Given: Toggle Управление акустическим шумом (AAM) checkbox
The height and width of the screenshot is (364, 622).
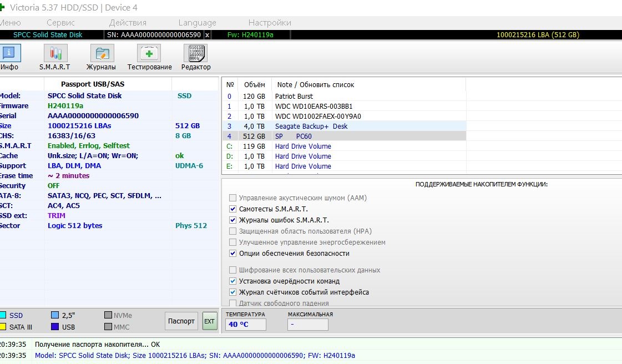Looking at the screenshot, I should (x=233, y=198).
